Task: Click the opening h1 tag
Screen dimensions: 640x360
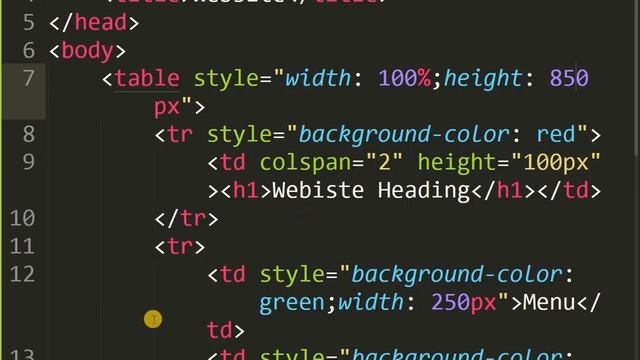Action: pyautogui.click(x=246, y=191)
